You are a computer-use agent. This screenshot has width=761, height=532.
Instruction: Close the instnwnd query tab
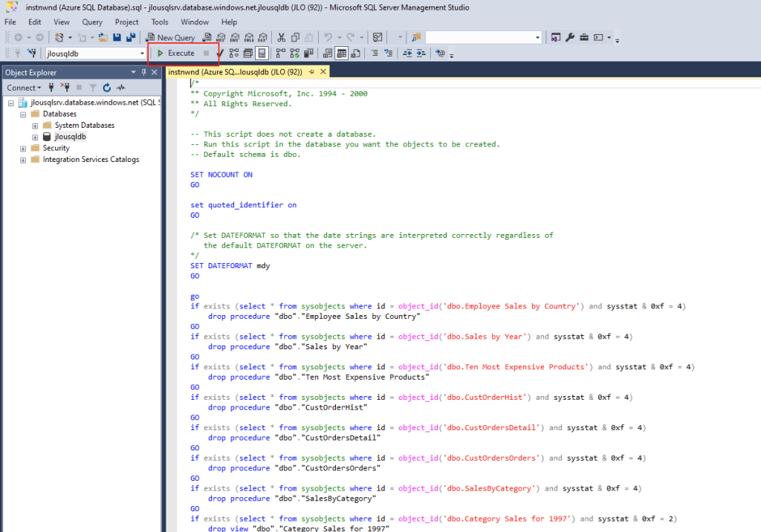(x=323, y=72)
